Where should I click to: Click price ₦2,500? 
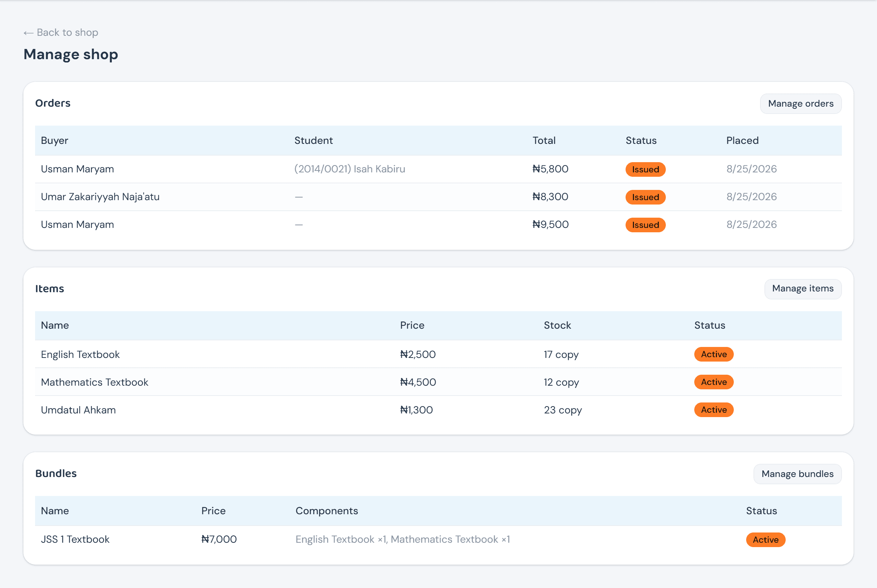pos(418,354)
